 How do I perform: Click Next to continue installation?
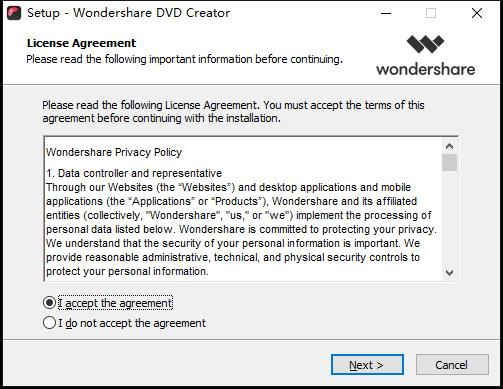pos(367,365)
